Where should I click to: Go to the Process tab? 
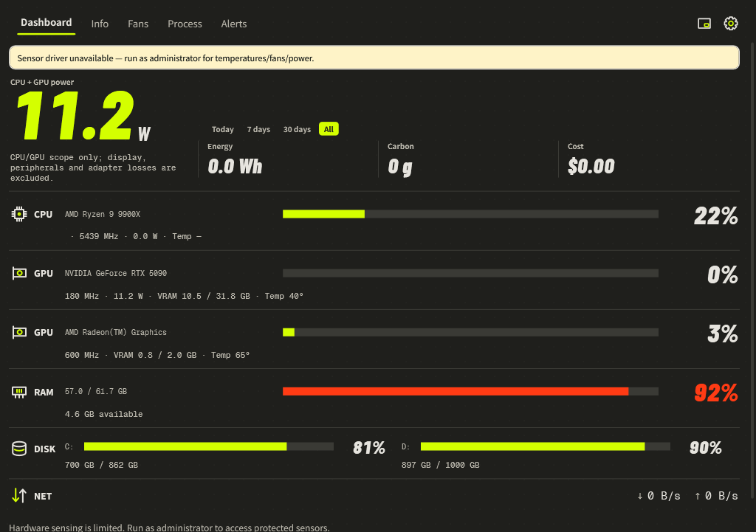pos(185,24)
